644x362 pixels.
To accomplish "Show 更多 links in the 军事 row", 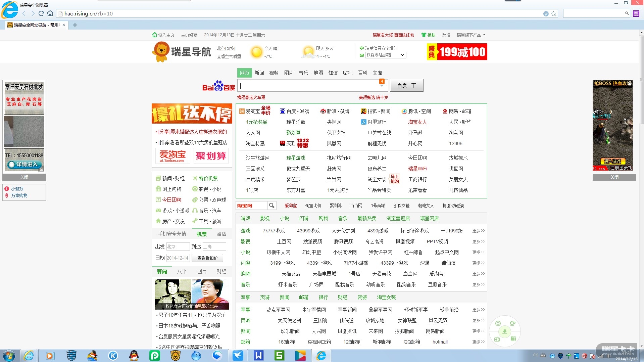I will (x=478, y=310).
